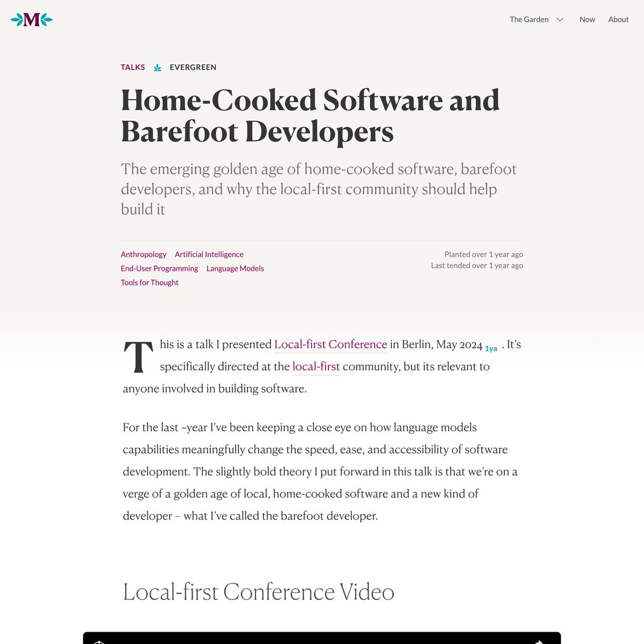Click the 1ya relative date marker
This screenshot has height=644, width=644.
pos(491,349)
